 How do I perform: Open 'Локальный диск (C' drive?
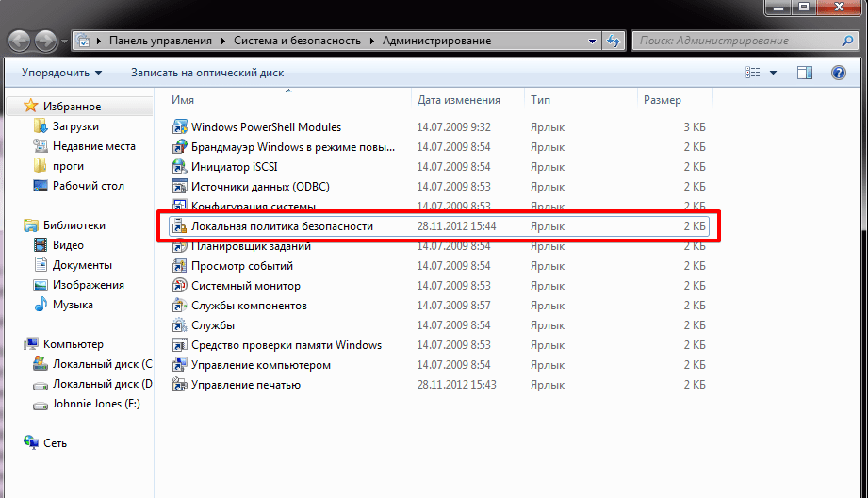point(102,364)
